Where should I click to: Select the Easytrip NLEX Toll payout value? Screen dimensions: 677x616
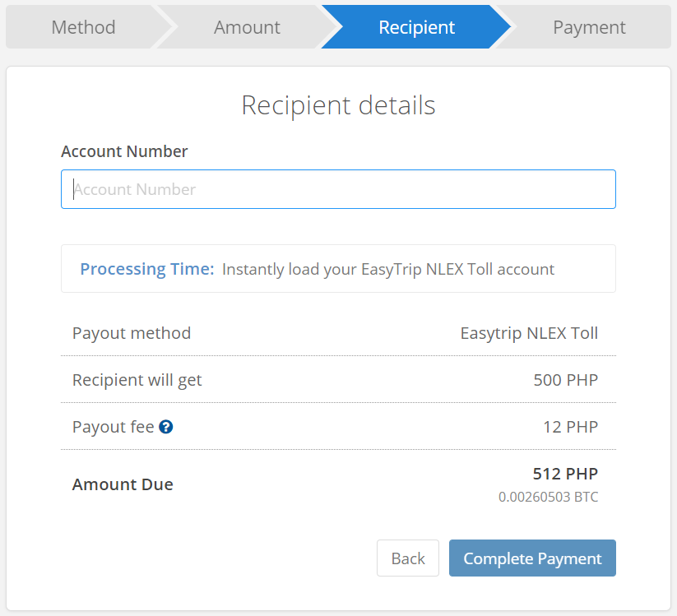[x=529, y=333]
